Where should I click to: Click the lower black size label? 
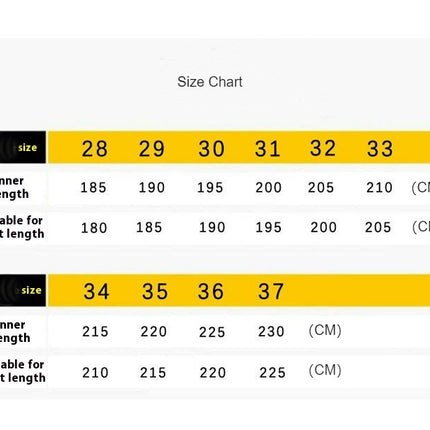click(23, 290)
